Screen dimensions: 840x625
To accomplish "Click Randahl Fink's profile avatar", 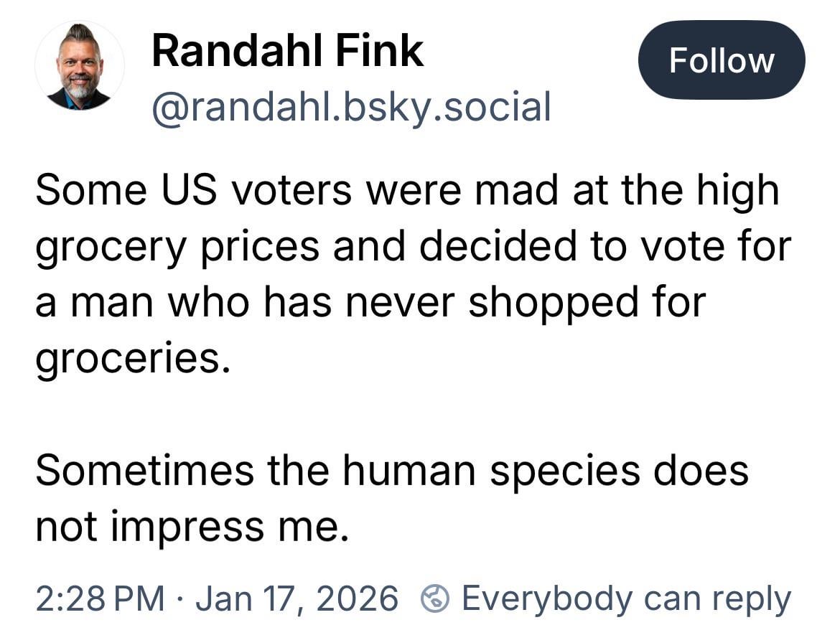I will pyautogui.click(x=80, y=66).
